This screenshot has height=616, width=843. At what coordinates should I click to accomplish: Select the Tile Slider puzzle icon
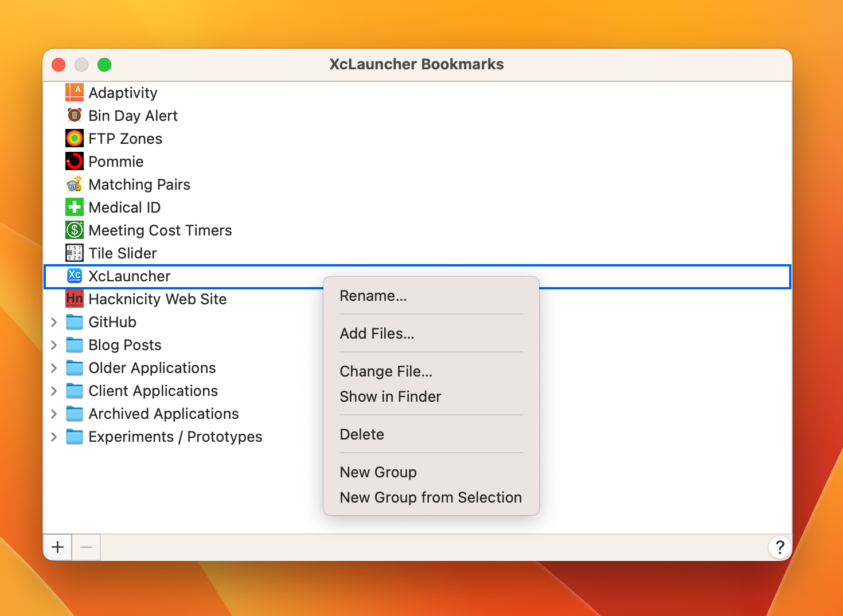point(75,253)
